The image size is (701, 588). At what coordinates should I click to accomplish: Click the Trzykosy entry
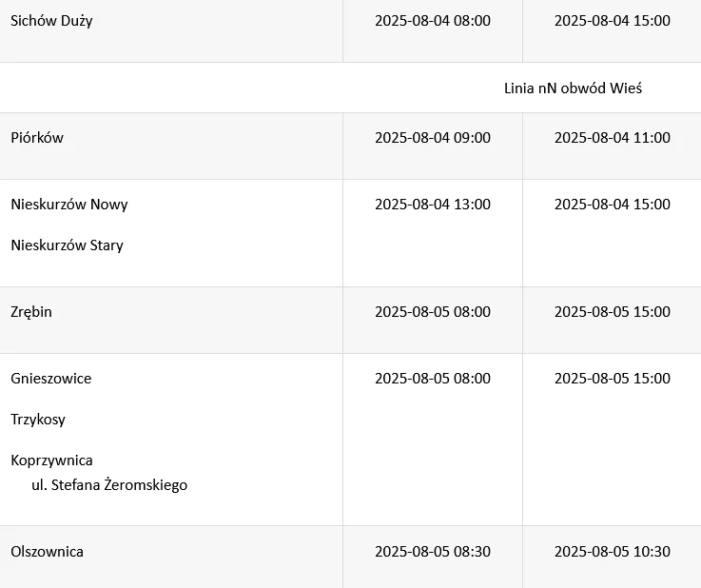[x=38, y=420]
